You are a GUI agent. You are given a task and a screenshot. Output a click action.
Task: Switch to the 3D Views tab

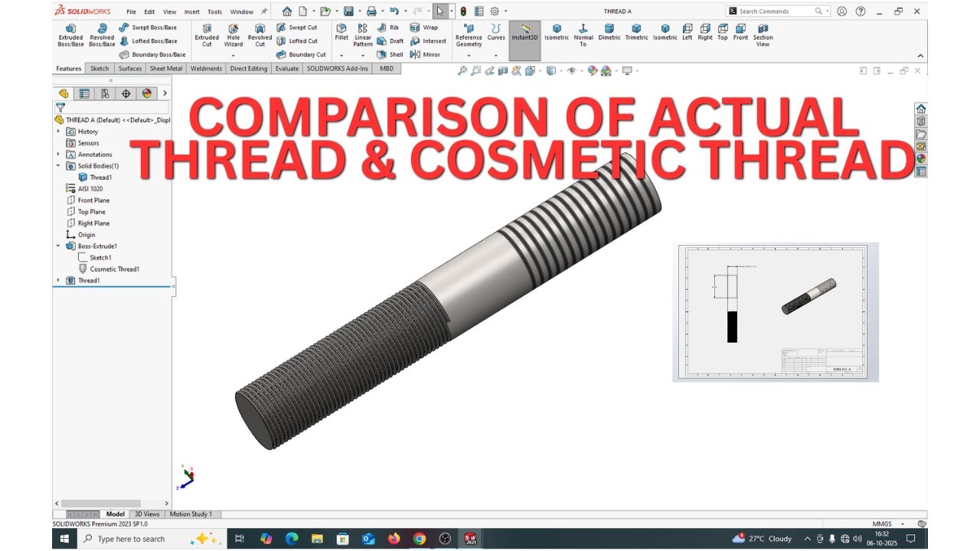pos(147,514)
